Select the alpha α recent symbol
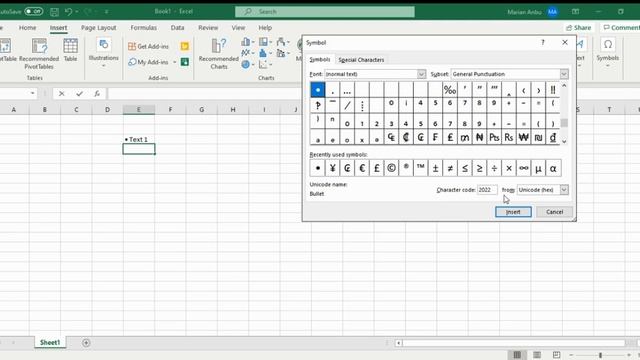This screenshot has width=640, height=360. click(x=553, y=168)
